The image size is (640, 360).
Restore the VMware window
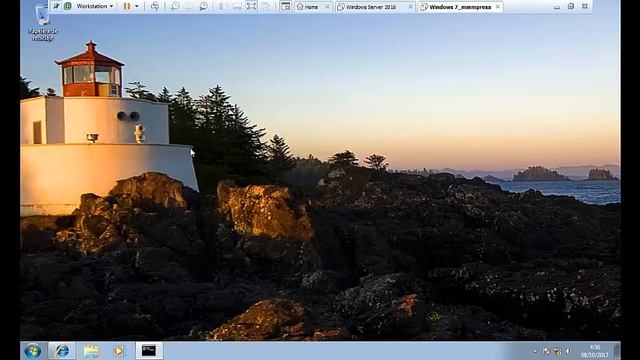click(x=571, y=6)
